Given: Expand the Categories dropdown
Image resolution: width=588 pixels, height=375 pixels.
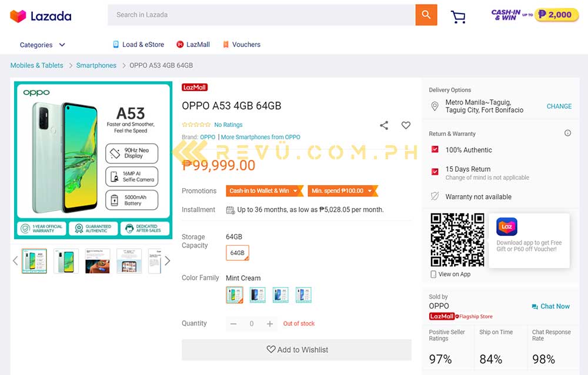Looking at the screenshot, I should tap(42, 45).
